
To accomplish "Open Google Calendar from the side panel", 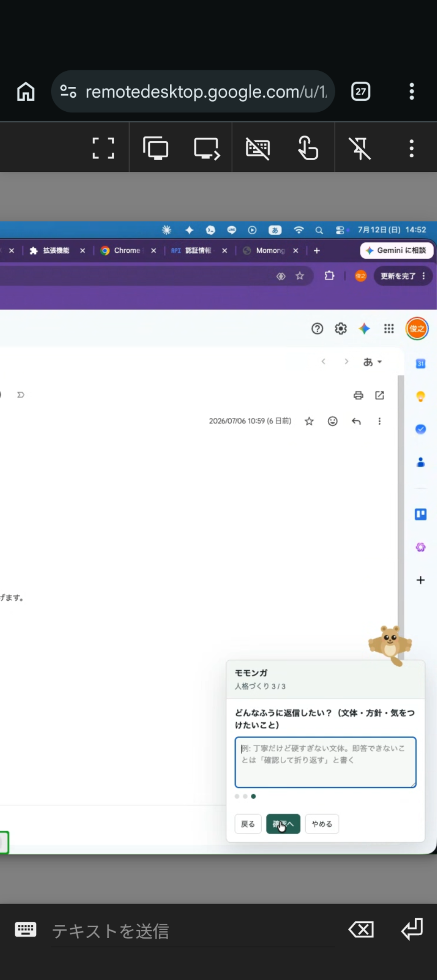I will [420, 363].
